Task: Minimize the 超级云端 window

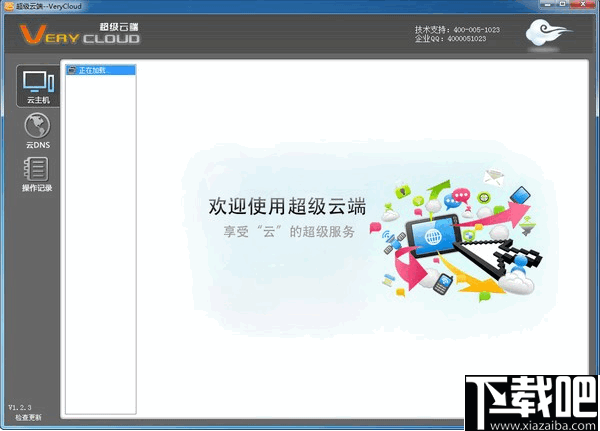Action: [x=548, y=4]
